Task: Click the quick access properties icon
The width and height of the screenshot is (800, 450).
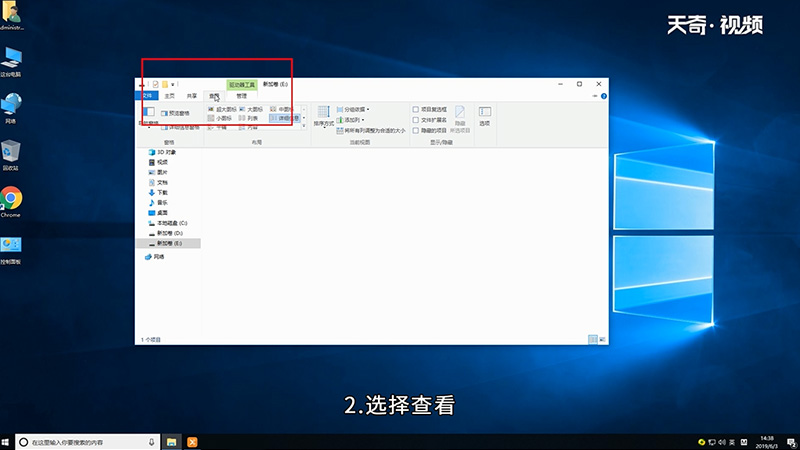Action: 156,84
